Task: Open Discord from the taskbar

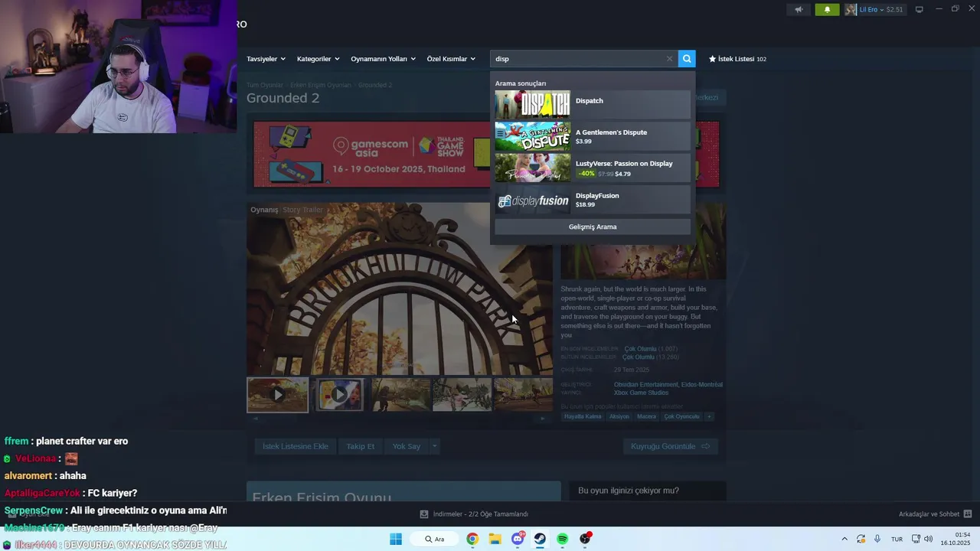Action: [518, 540]
